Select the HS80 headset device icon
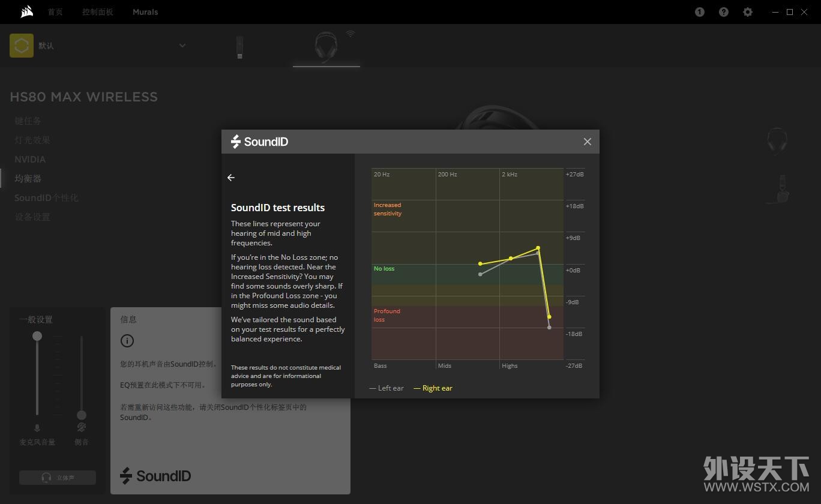821x504 pixels. tap(326, 47)
